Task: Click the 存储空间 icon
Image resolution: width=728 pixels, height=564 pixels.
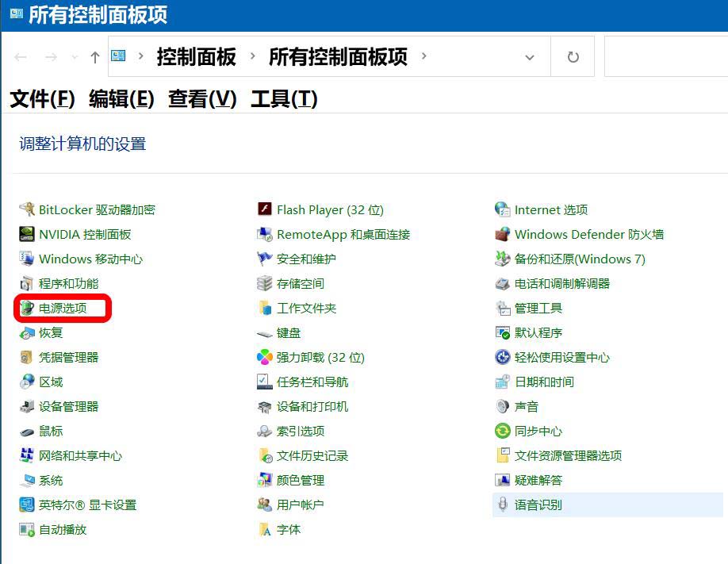Action: pos(265,283)
